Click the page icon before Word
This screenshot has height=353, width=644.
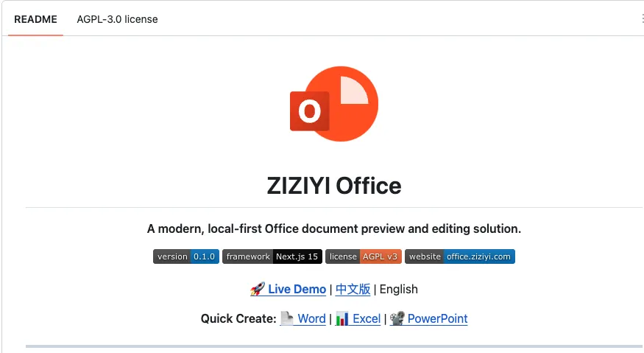click(x=287, y=318)
